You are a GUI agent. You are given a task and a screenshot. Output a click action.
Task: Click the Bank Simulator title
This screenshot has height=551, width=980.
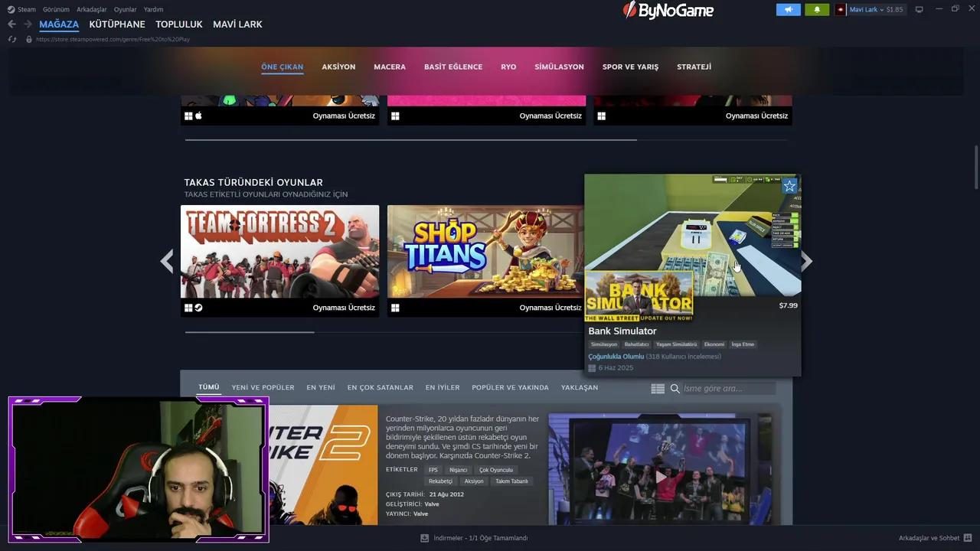pos(622,331)
